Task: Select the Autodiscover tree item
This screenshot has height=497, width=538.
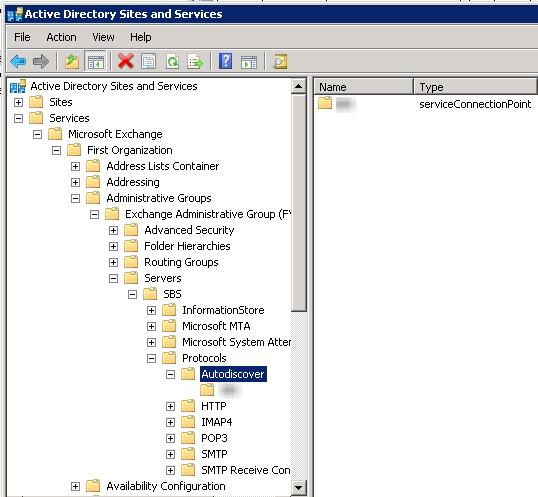Action: pyautogui.click(x=233, y=374)
